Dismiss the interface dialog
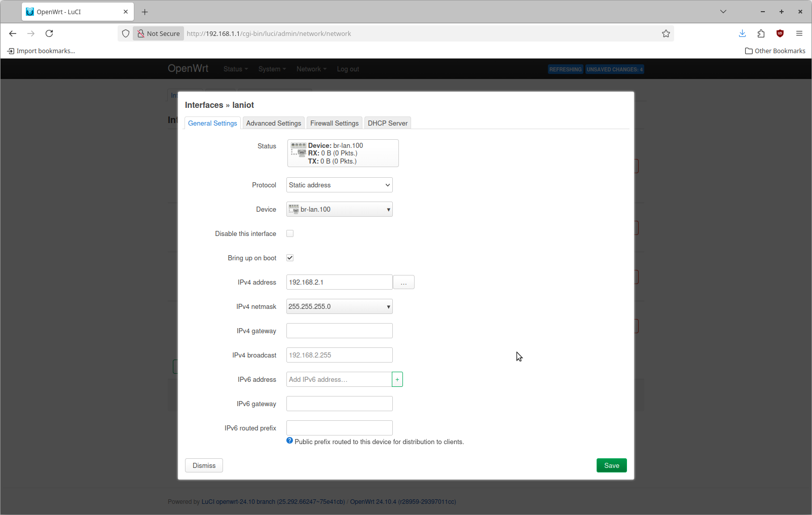Screen dimensions: 812x515 point(204,465)
